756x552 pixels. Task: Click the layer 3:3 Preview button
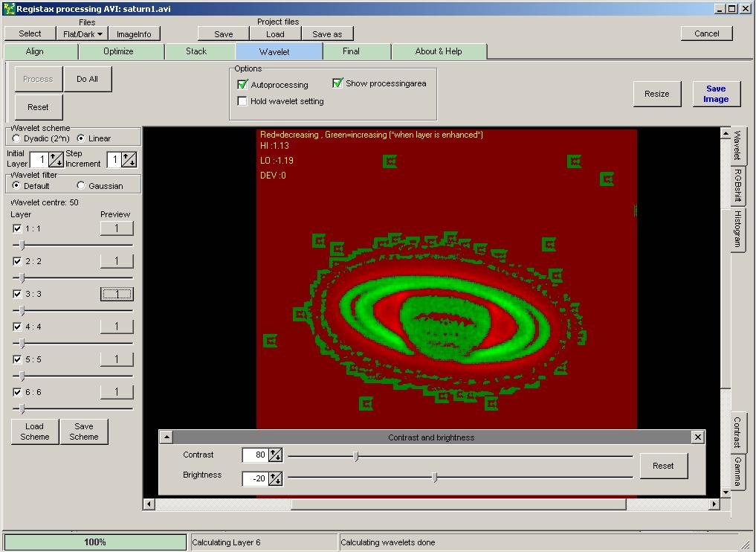117,294
